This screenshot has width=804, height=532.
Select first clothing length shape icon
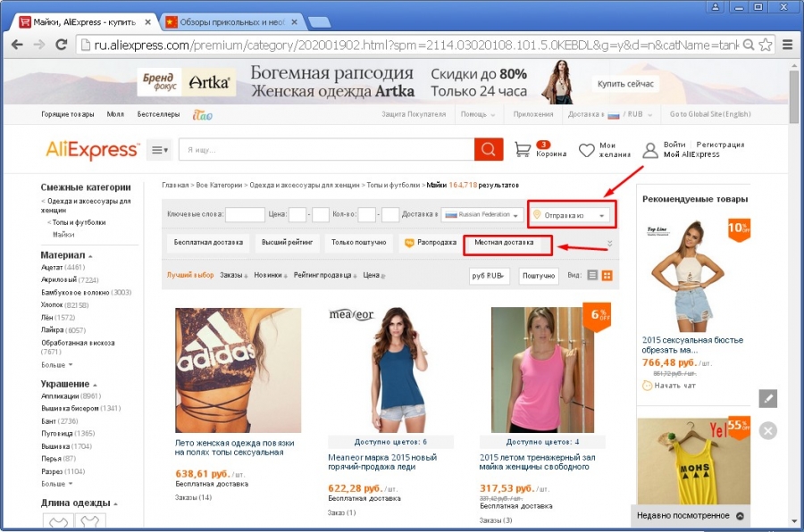[58, 520]
